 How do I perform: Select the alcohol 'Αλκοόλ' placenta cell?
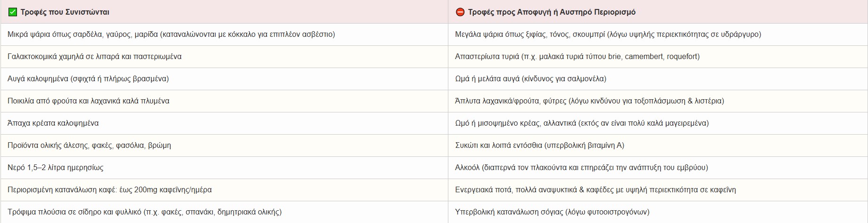(x=581, y=168)
